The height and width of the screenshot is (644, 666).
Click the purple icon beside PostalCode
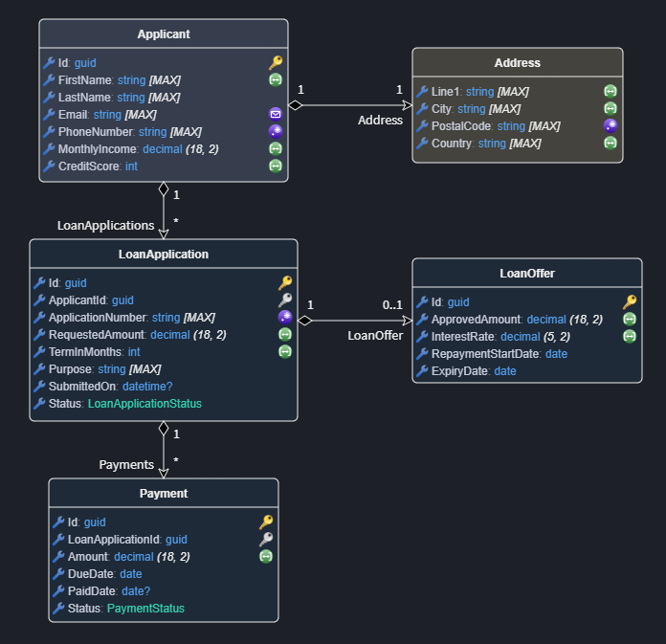click(610, 125)
